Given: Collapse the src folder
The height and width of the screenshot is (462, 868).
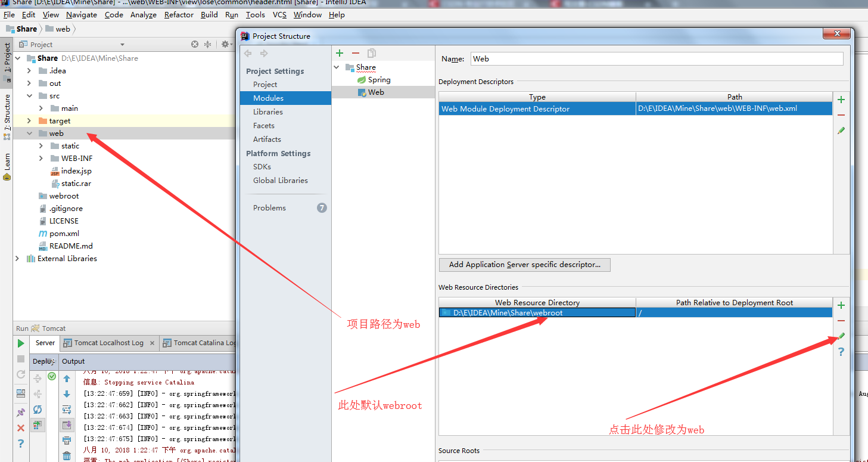Looking at the screenshot, I should 29,96.
